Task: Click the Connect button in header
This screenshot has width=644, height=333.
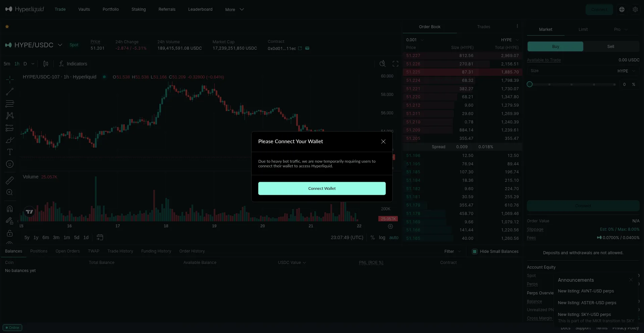Action: (x=599, y=9)
